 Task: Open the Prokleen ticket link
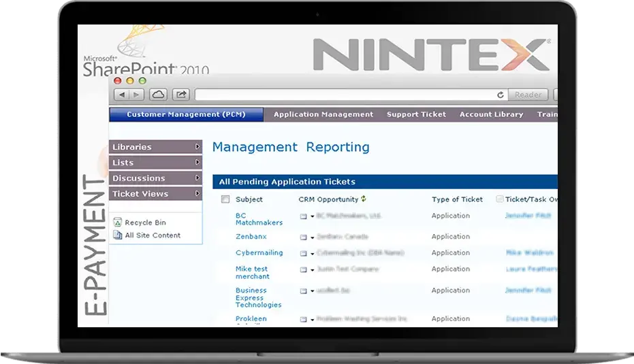coord(251,318)
